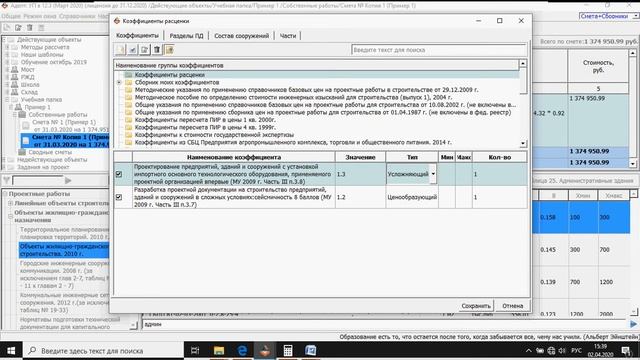Open the Состав сооружений tab

coord(242,36)
